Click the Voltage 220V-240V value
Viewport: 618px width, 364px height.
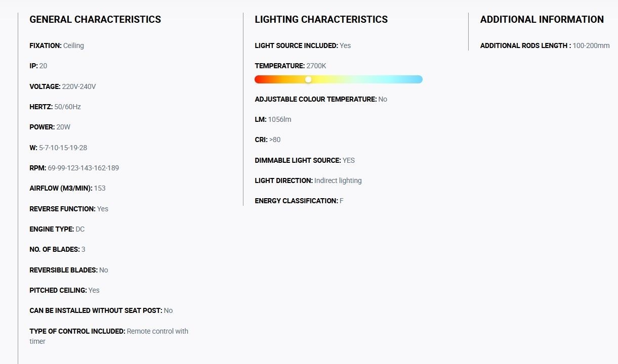pyautogui.click(x=78, y=86)
